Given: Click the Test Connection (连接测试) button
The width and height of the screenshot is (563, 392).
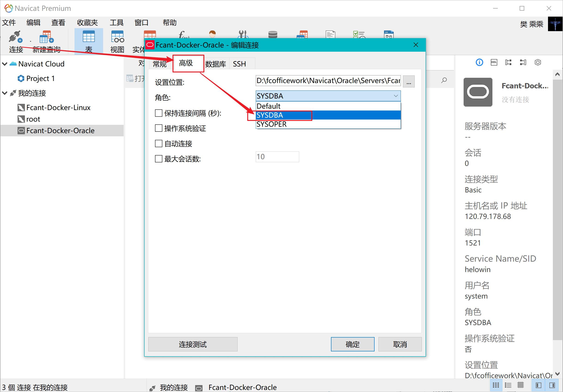Looking at the screenshot, I should pyautogui.click(x=193, y=344).
